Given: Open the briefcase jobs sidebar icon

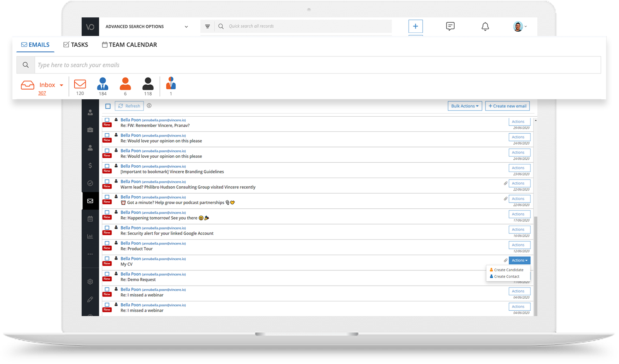Looking at the screenshot, I should tap(90, 130).
